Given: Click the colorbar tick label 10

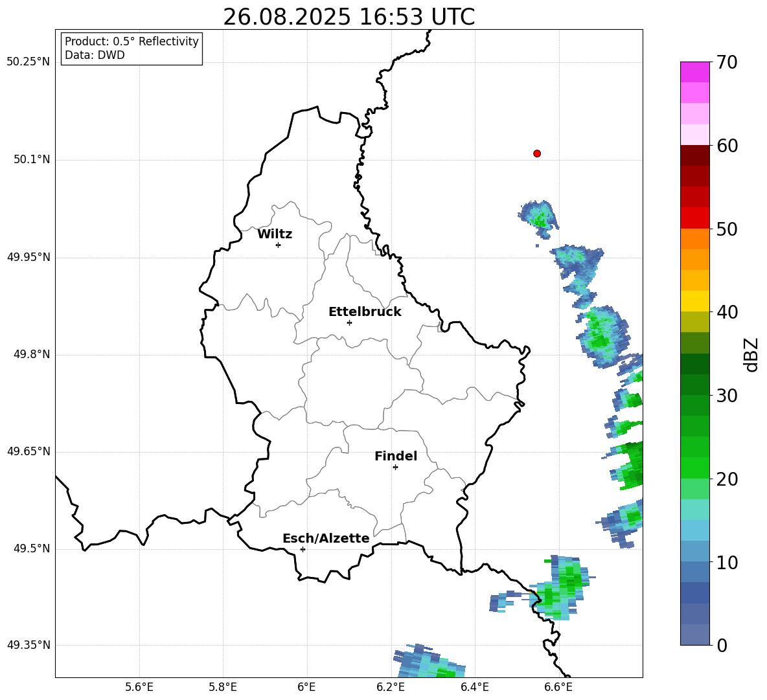Looking at the screenshot, I should (x=727, y=562).
